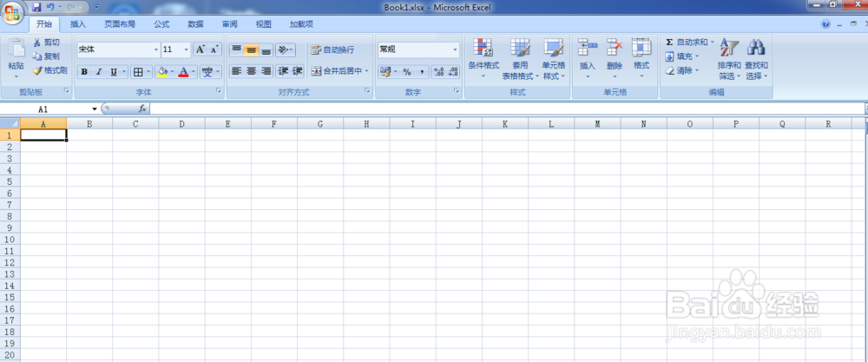This screenshot has width=868, height=362.
Task: Click the Paste (粘贴) clipboard icon
Action: tap(16, 49)
